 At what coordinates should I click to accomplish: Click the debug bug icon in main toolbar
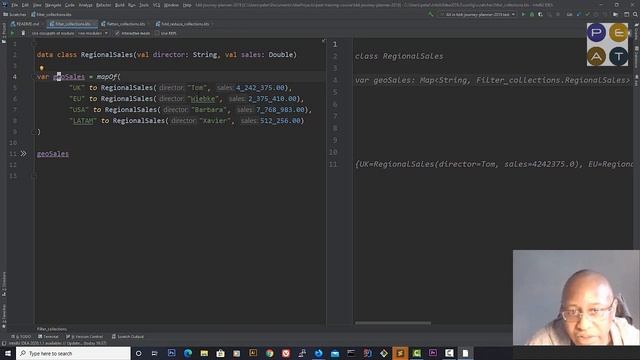[x=532, y=14]
